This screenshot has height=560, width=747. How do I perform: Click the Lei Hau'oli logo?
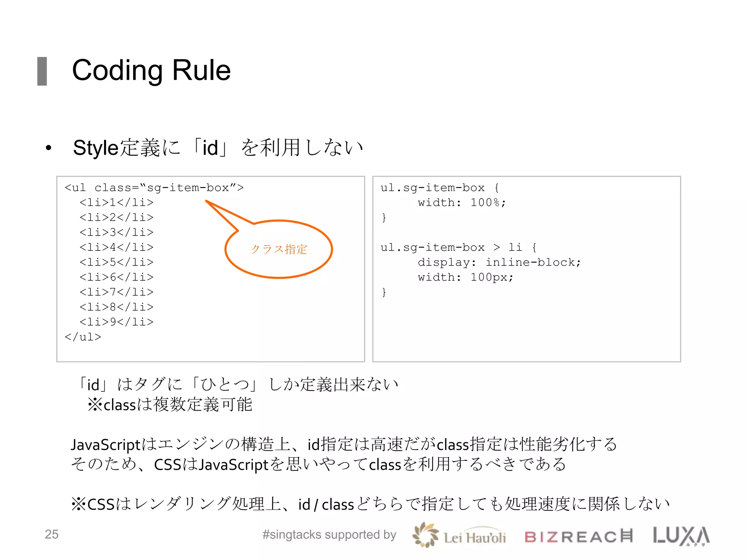coord(459,535)
